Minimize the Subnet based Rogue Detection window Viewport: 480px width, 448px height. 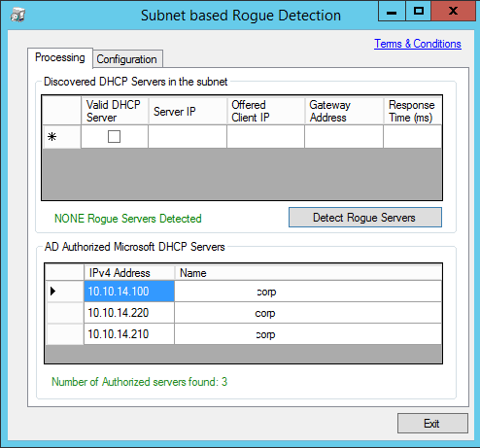[x=392, y=12]
